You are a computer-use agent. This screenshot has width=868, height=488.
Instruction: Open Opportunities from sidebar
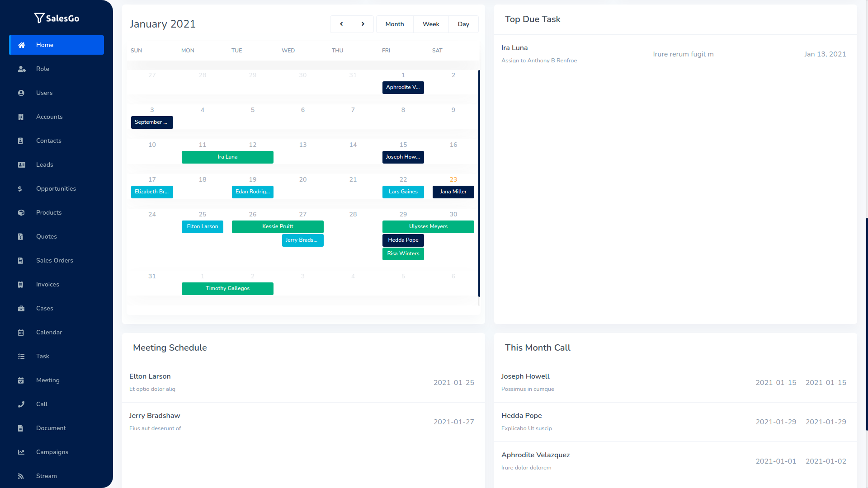click(x=56, y=188)
